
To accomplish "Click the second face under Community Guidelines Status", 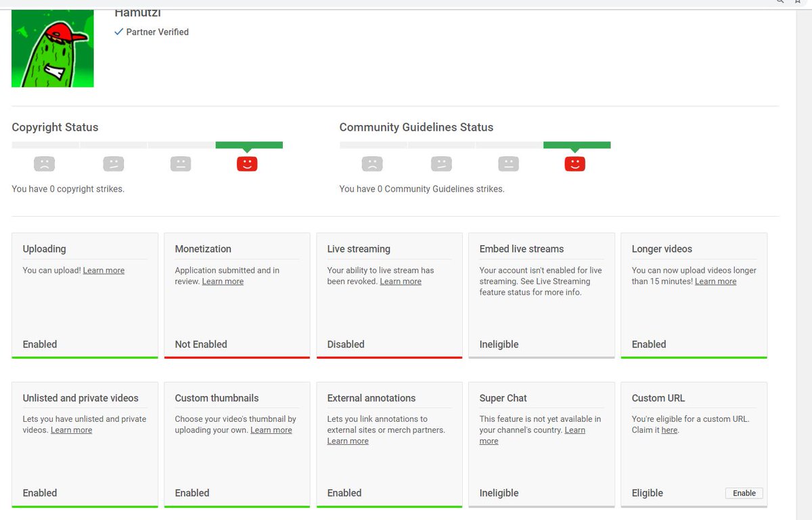I will point(441,164).
